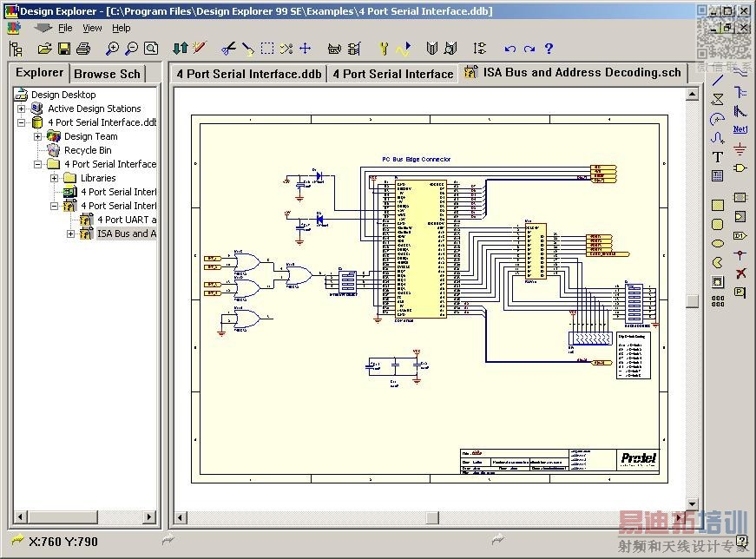The height and width of the screenshot is (559, 756).
Task: Open simulation setup with the waveform icon
Action: 404,49
